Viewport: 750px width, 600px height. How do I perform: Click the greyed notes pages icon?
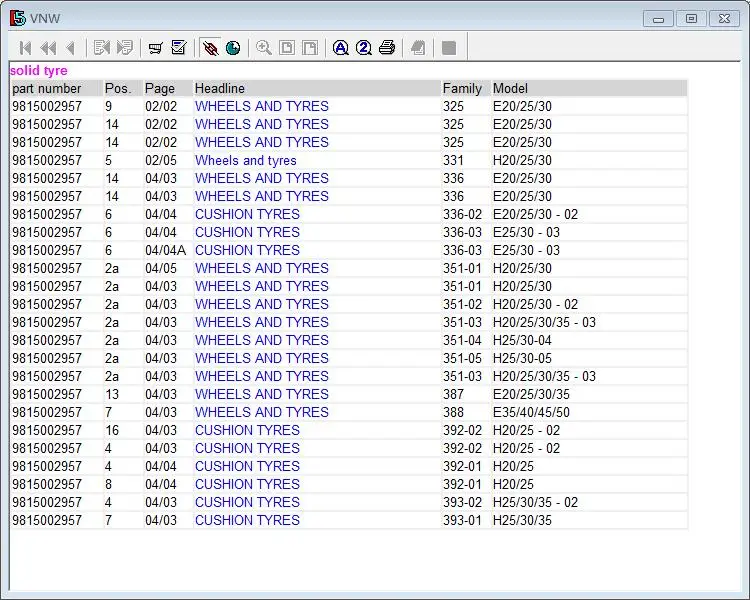point(418,48)
